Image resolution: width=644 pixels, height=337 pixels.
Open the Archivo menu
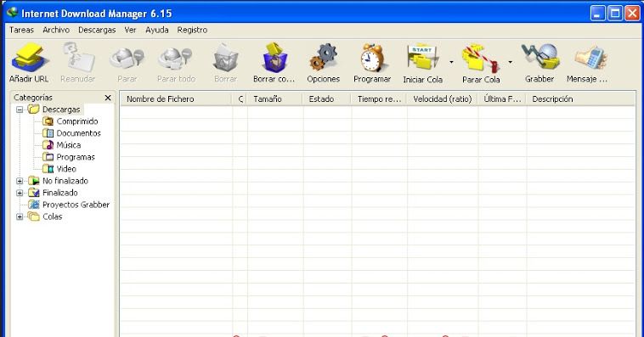tap(56, 30)
